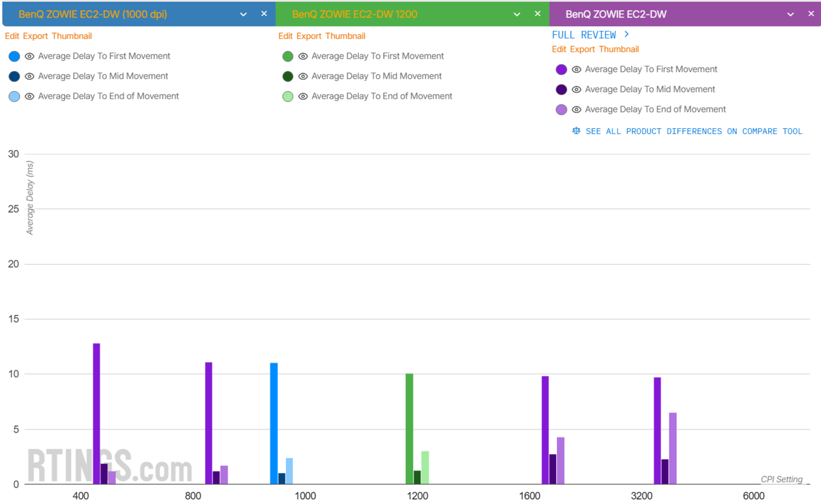The image size is (821, 504).
Task: Click the light green bar at 1200 CPI
Action: (x=425, y=468)
